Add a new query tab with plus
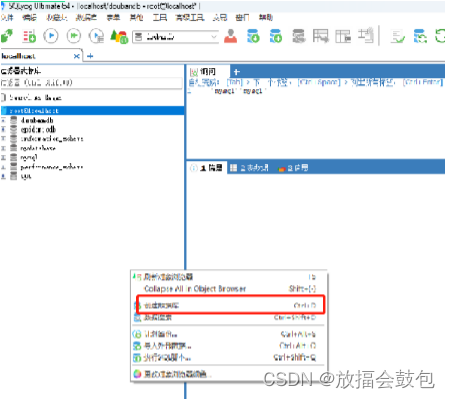Viewport: 450px width, 399px height. point(237,72)
